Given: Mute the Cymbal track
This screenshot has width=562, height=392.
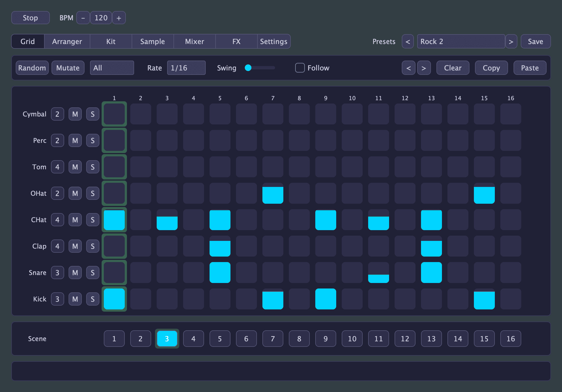Looking at the screenshot, I should [75, 114].
